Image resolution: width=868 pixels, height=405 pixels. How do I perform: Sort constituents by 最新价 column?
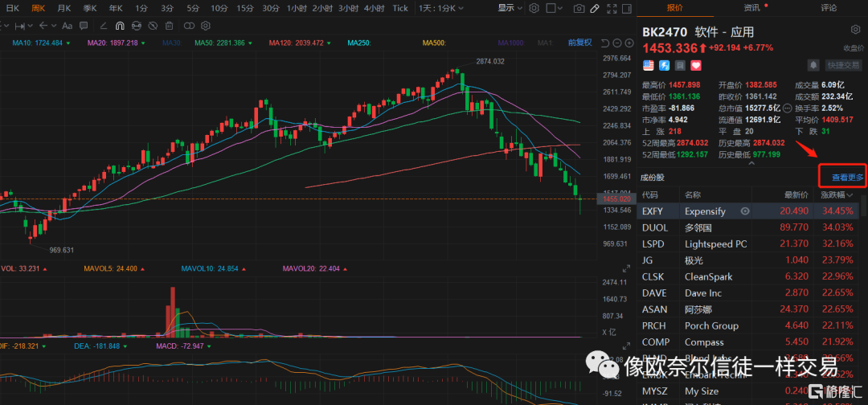[796, 194]
